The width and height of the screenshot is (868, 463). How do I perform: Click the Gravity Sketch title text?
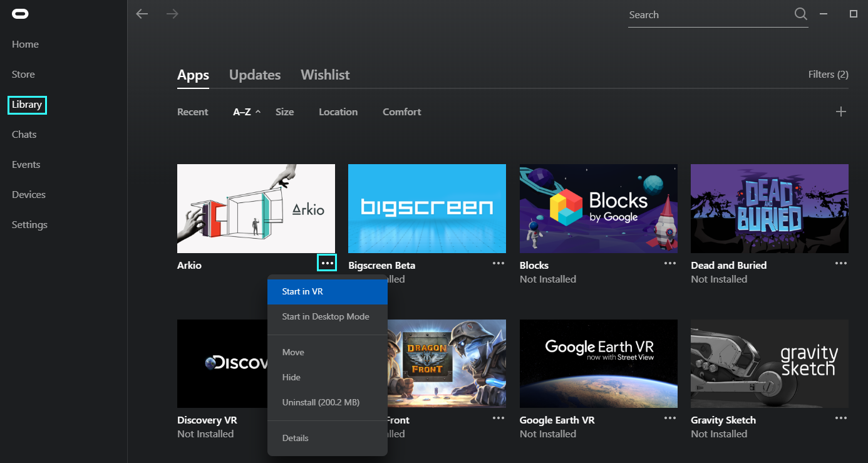[x=723, y=420]
